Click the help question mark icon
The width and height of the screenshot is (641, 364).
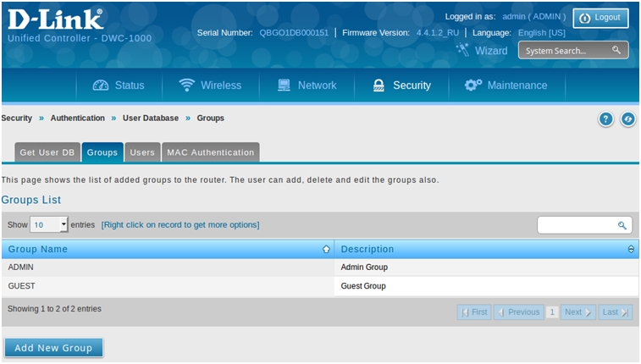tap(605, 119)
